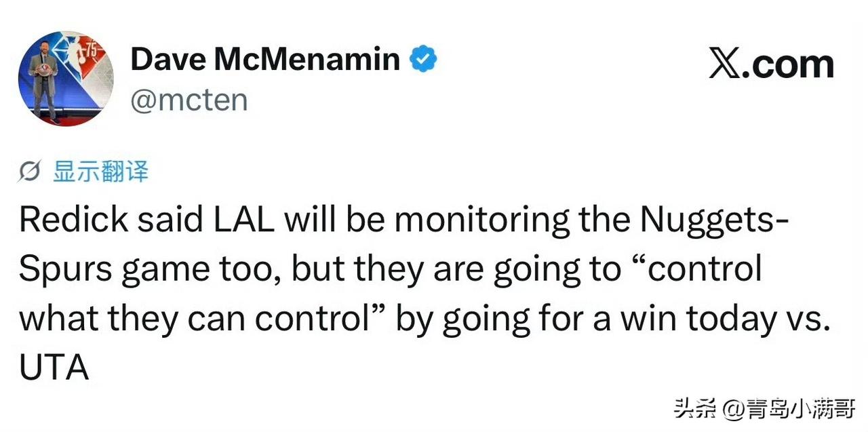Viewport: 868px width, 432px height.
Task: Click "UTA" on the tweet's last line
Action: pyautogui.click(x=53, y=369)
